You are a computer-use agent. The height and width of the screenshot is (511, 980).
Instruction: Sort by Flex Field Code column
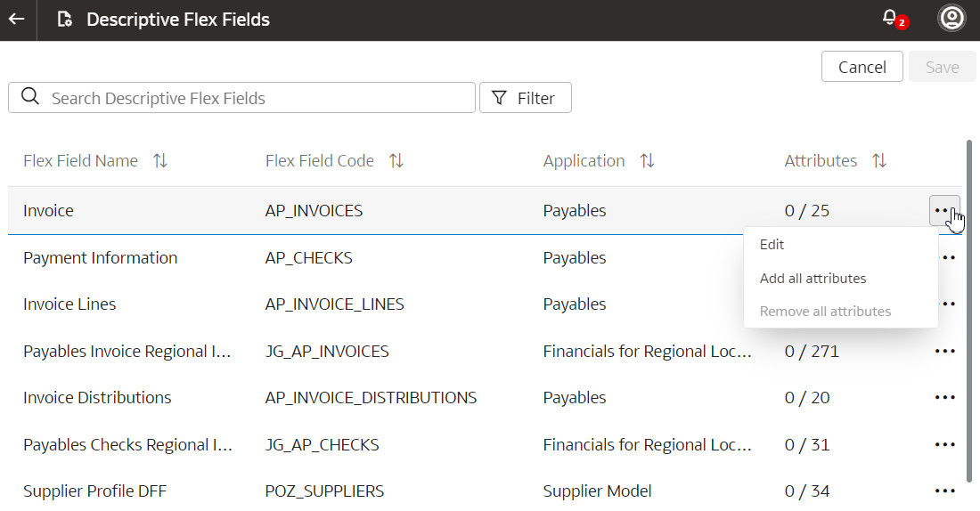(396, 161)
